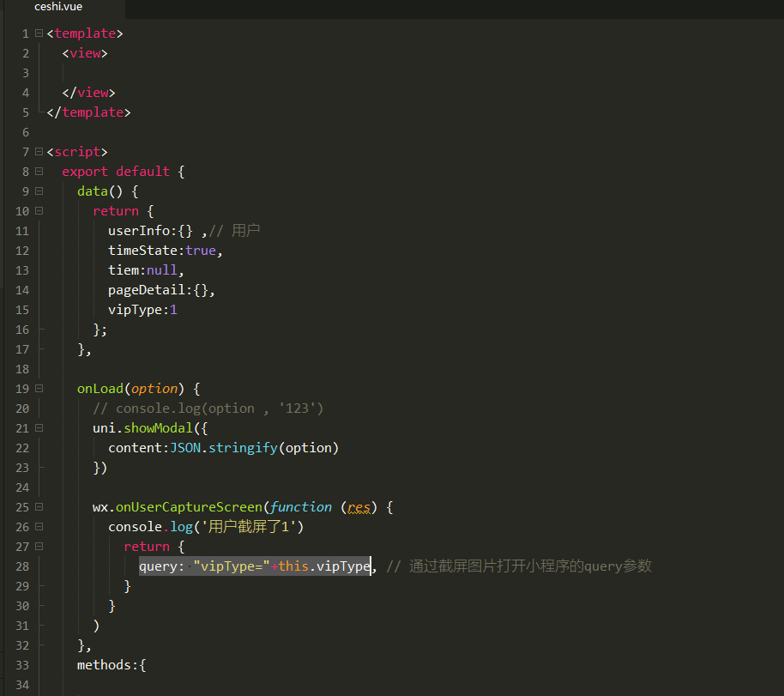Viewport: 784px width, 696px height.
Task: Click 'showModal' on line 21
Action: 158,428
